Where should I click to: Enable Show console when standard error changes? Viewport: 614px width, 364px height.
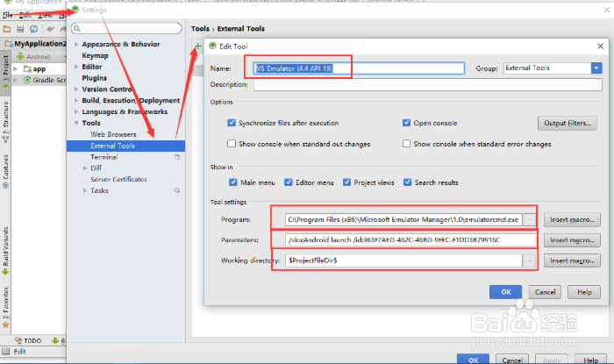point(406,144)
